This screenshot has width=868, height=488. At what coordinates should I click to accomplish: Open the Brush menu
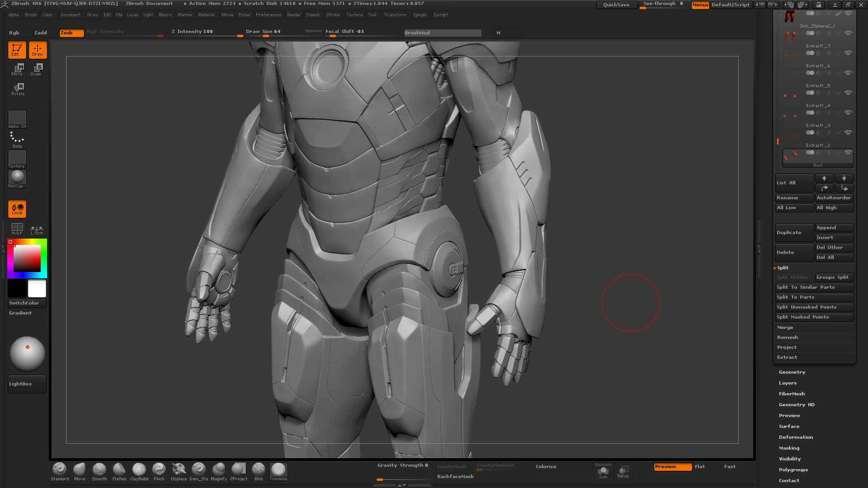click(x=31, y=15)
